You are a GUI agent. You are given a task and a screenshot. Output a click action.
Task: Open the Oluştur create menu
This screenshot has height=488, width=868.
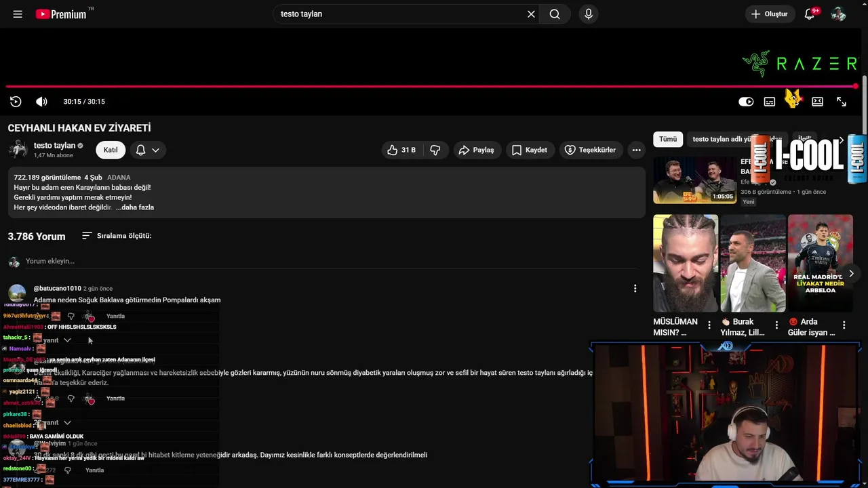point(770,14)
